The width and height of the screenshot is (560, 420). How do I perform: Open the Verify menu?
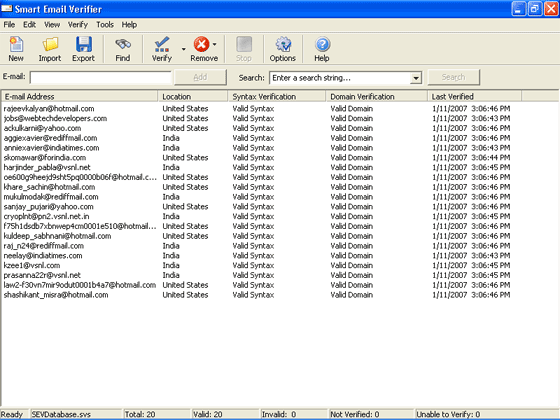(x=78, y=25)
